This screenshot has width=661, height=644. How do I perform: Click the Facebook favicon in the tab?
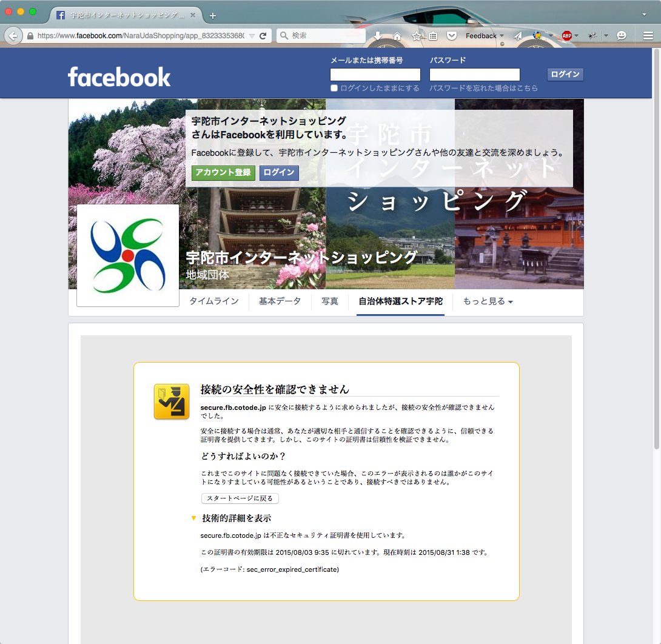click(x=61, y=15)
